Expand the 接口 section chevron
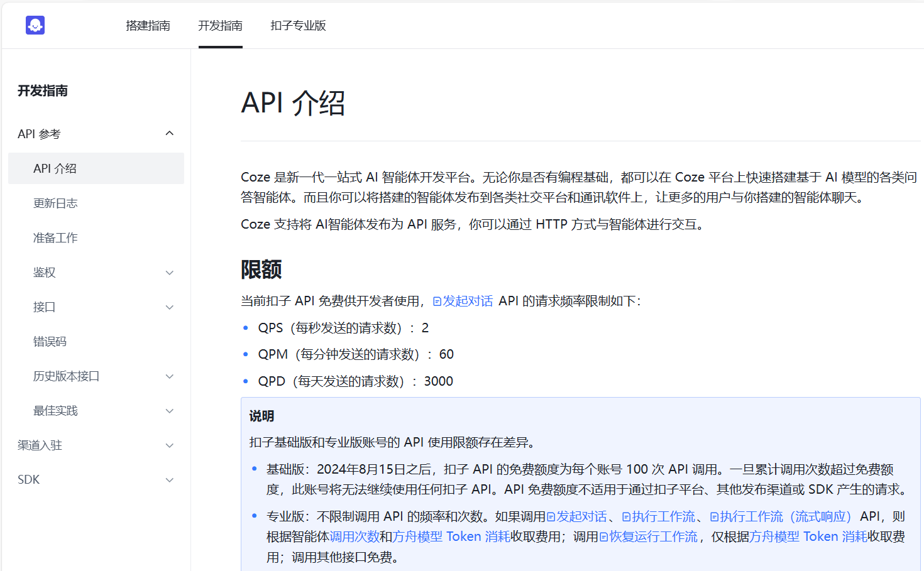 (x=170, y=307)
